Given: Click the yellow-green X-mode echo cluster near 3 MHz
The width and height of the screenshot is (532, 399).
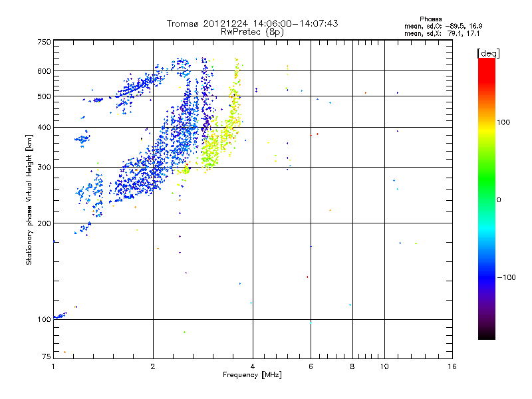Looking at the screenshot, I should (x=212, y=151).
